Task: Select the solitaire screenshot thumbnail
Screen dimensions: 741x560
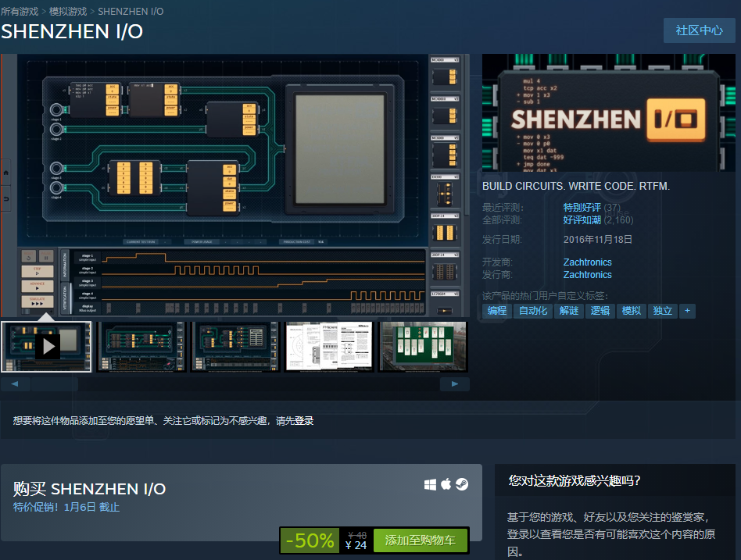Action: 423,347
